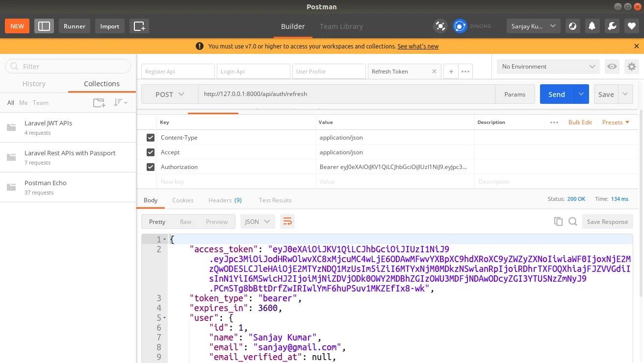This screenshot has height=363, width=644.
Task: Open the wrench settings icon
Action: pos(612,26)
